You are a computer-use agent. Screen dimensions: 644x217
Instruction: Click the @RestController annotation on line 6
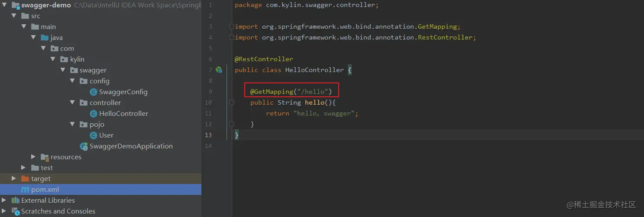coord(264,59)
